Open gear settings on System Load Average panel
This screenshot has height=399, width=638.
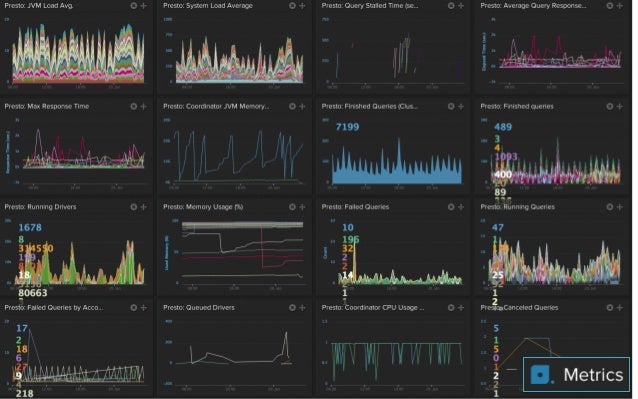coord(292,6)
